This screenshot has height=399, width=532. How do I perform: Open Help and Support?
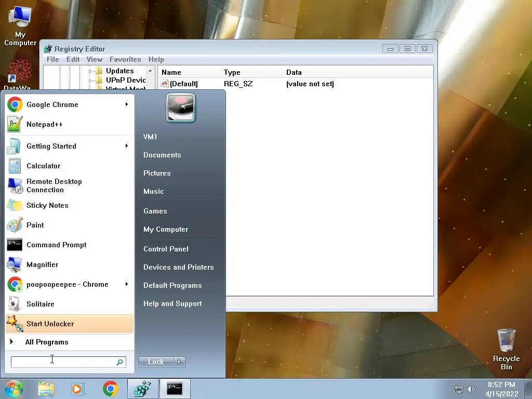coord(172,303)
